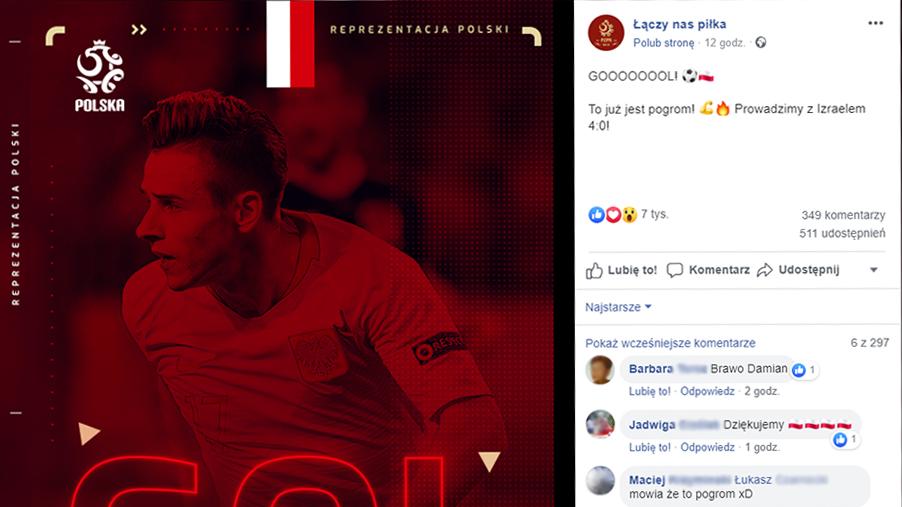Click the like badge on Jadwiga's comment
Viewport: 902px width, 507px height.
tap(845, 440)
